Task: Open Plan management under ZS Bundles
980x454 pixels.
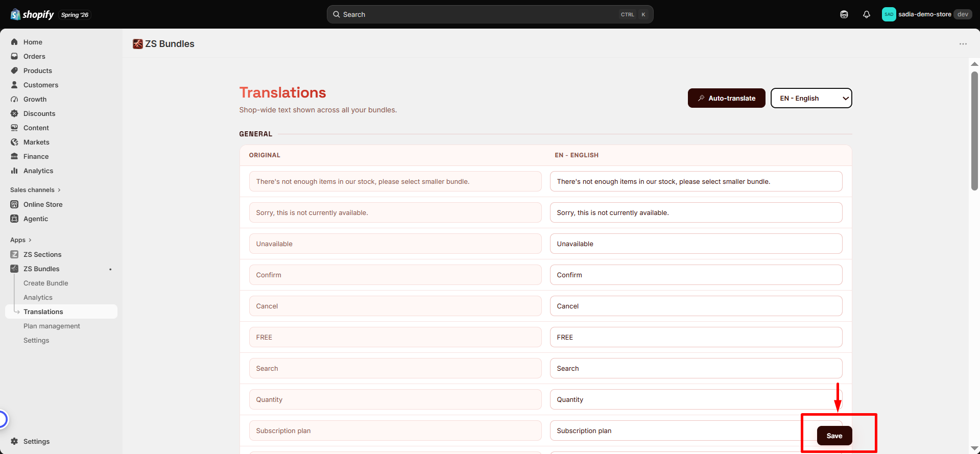Action: pos(52,326)
